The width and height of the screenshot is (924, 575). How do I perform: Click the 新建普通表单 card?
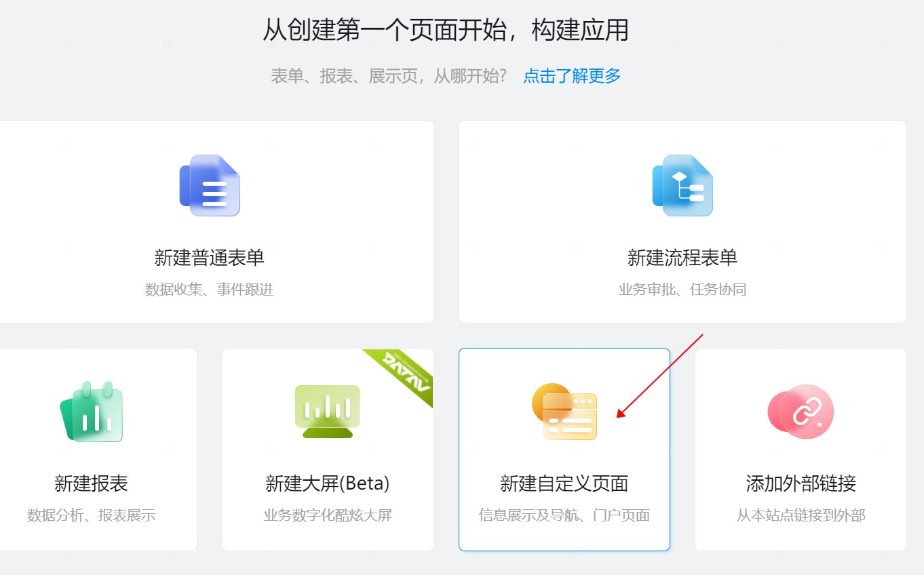tap(216, 220)
